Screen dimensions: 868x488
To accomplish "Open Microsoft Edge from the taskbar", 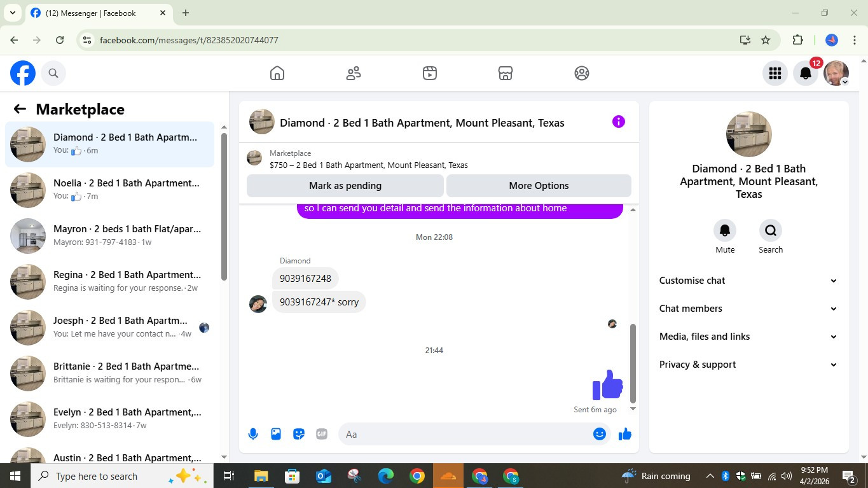I will [385, 476].
